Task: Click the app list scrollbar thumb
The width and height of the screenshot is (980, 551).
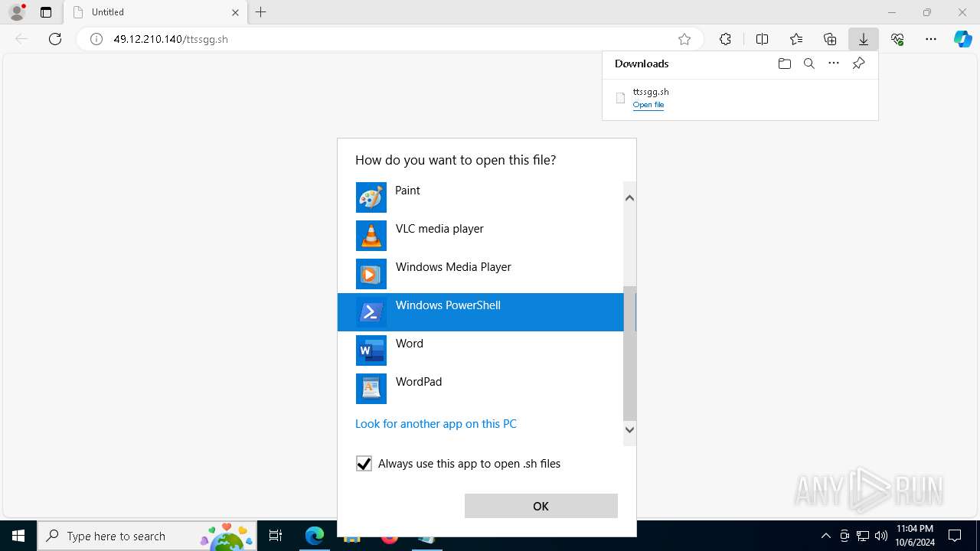Action: (x=629, y=354)
